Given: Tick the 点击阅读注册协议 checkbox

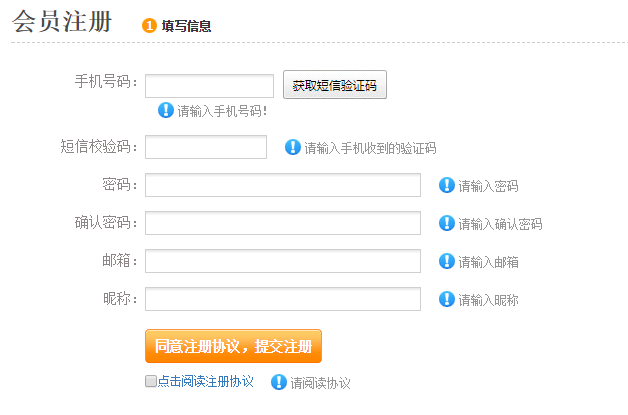Looking at the screenshot, I should (151, 381).
